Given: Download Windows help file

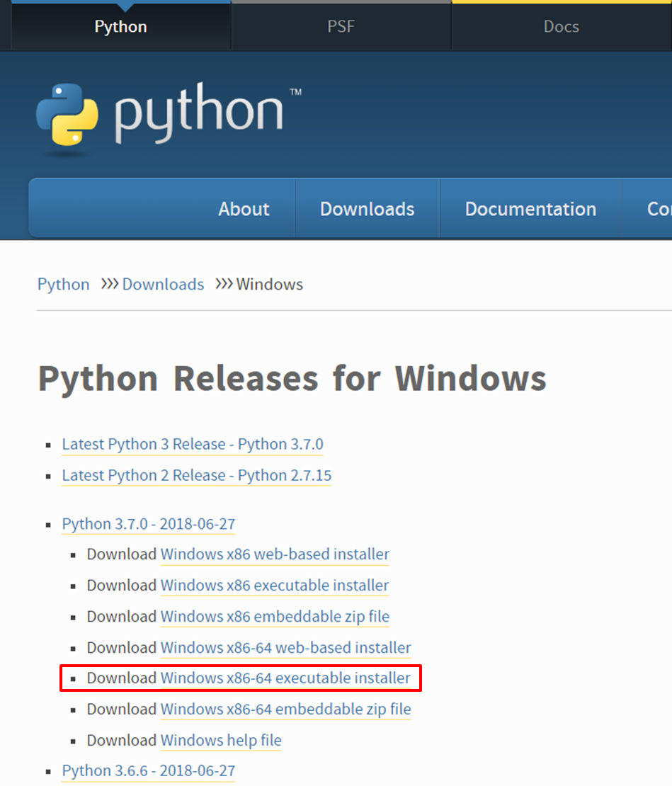Looking at the screenshot, I should point(221,741).
